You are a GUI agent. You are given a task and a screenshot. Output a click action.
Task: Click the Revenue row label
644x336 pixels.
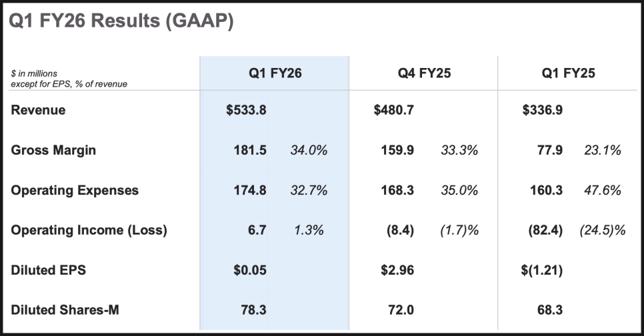pos(38,110)
